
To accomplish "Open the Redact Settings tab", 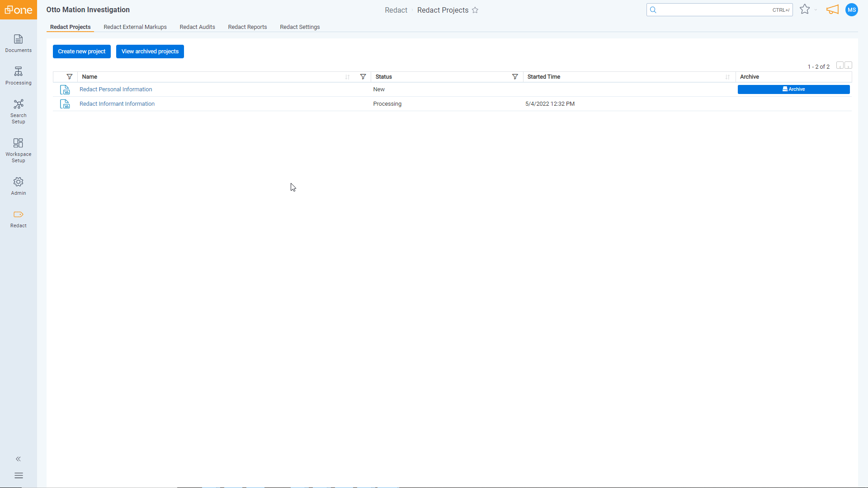I will (300, 27).
